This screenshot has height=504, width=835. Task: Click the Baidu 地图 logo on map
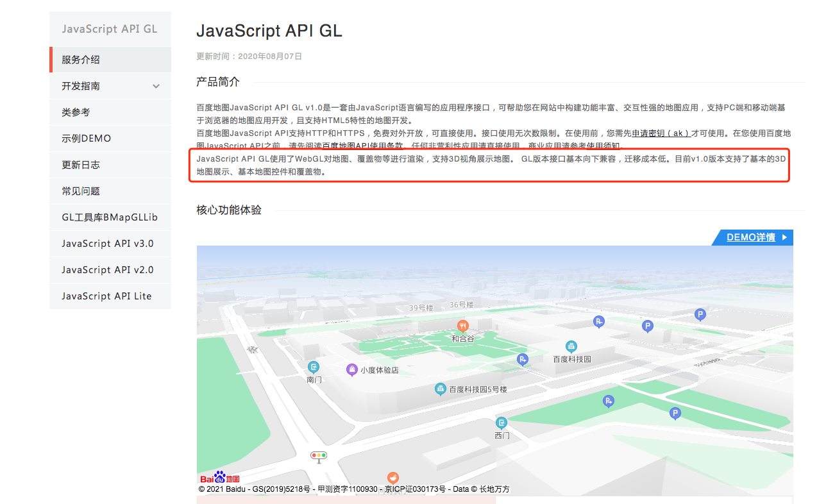(x=219, y=478)
